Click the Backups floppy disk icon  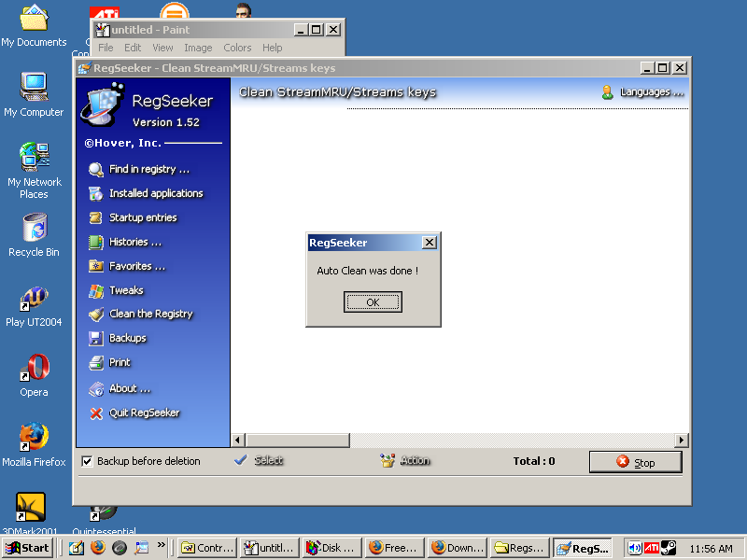95,338
